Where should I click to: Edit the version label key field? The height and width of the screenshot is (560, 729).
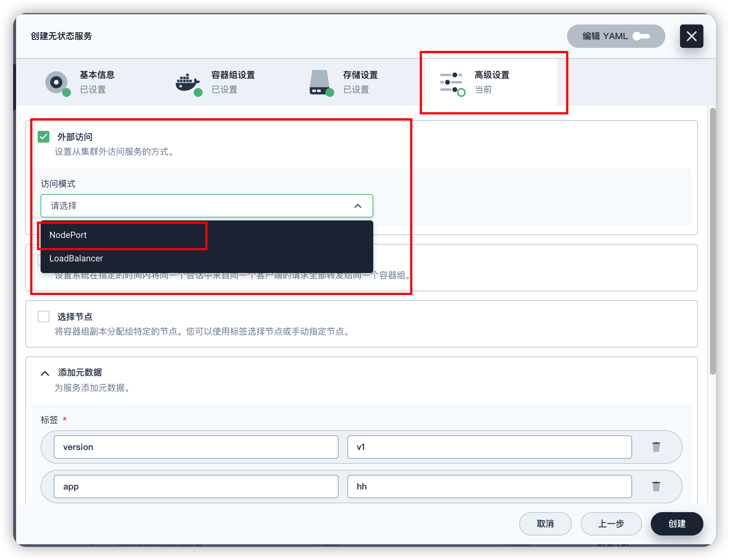196,447
